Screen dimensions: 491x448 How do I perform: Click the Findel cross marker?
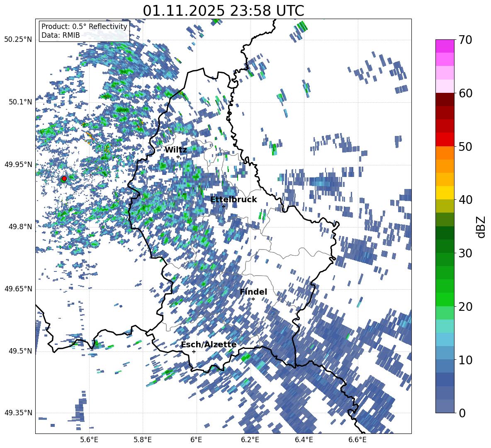pyautogui.click(x=253, y=299)
